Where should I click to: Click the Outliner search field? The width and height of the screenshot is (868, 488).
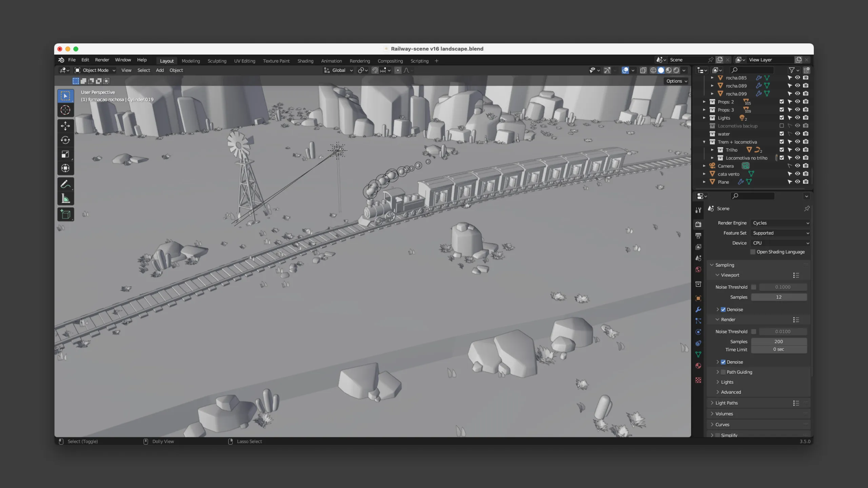pyautogui.click(x=752, y=70)
